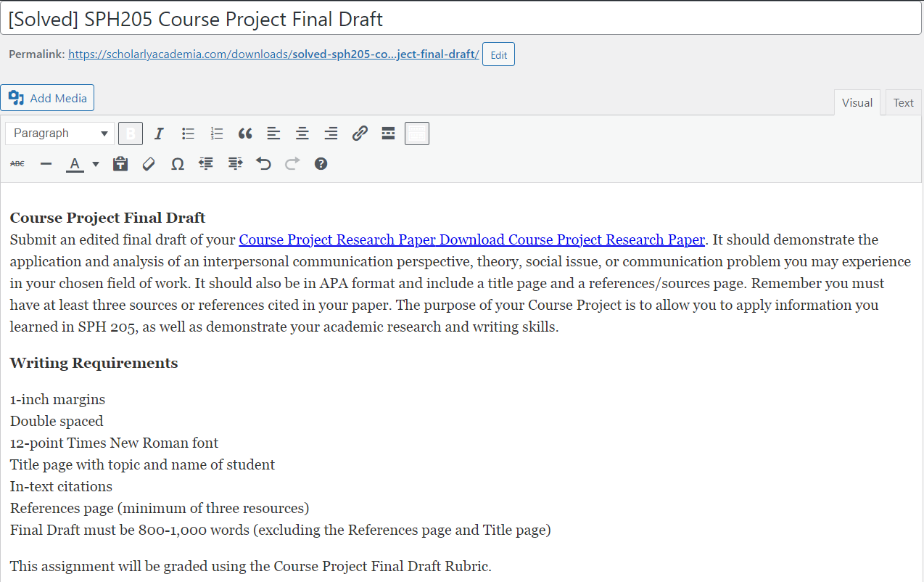Image resolution: width=924 pixels, height=582 pixels.
Task: Click the 'Final Draft must be 800-1,000 words' line
Action: tap(281, 530)
